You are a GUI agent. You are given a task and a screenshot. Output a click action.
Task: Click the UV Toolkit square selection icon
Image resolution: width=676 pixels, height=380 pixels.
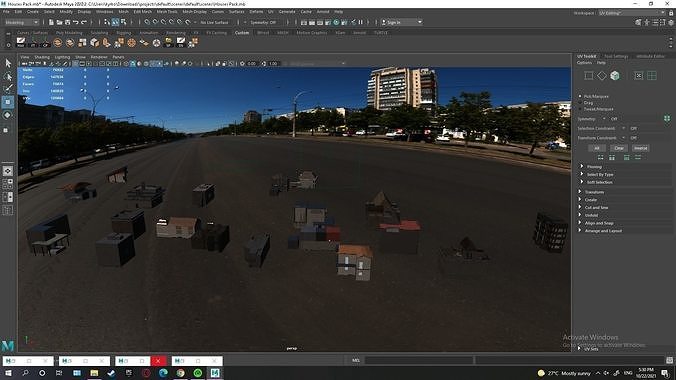point(588,75)
